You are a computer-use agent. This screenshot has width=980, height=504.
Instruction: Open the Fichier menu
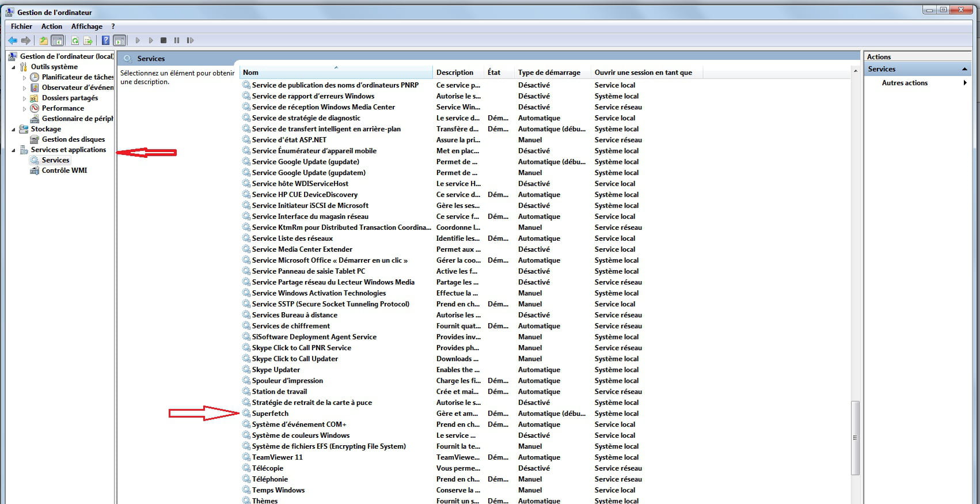click(x=21, y=26)
